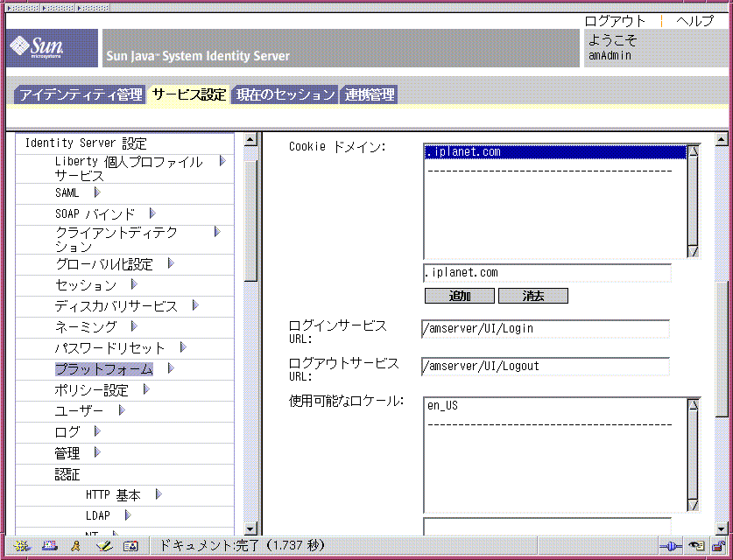Click left navigation pane scroll-up arrow
733x560 pixels.
[251, 139]
